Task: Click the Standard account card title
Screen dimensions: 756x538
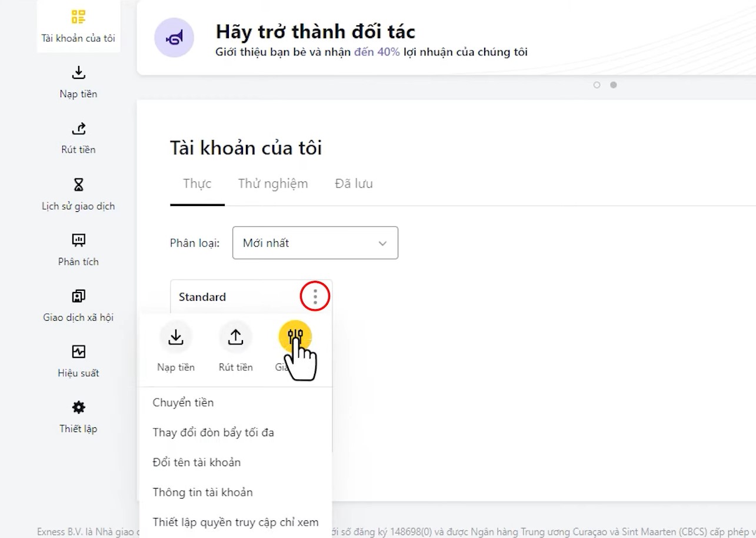Action: (202, 297)
